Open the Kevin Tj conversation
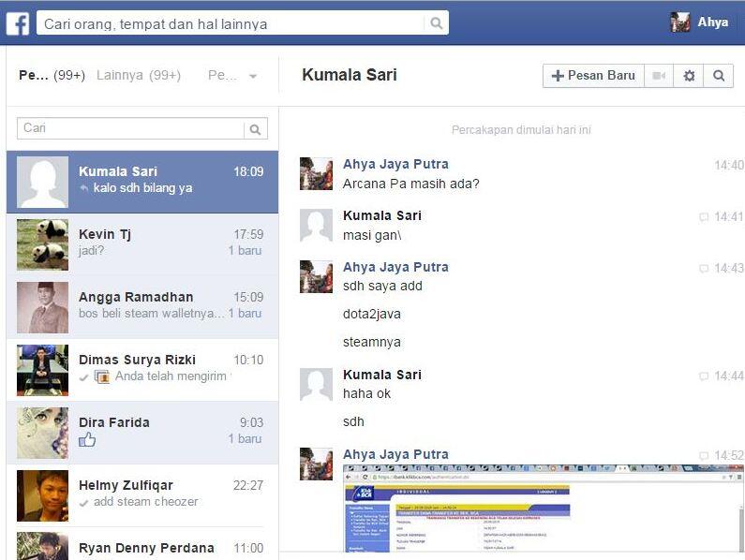 (142, 244)
